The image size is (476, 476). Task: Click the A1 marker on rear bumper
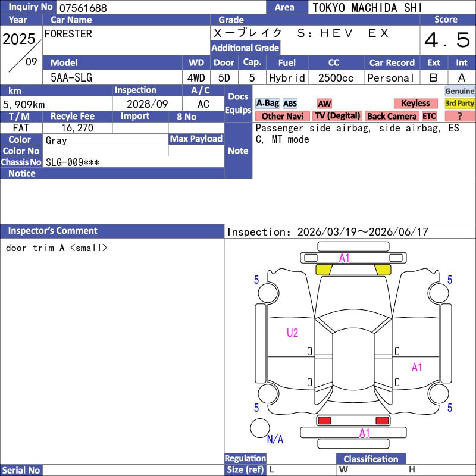pos(364,433)
